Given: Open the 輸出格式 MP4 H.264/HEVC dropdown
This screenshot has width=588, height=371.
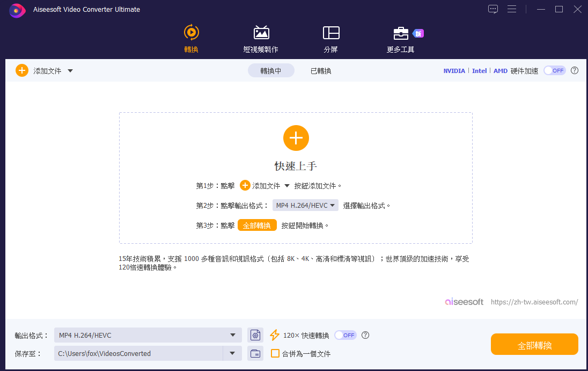Looking at the screenshot, I should tap(148, 335).
